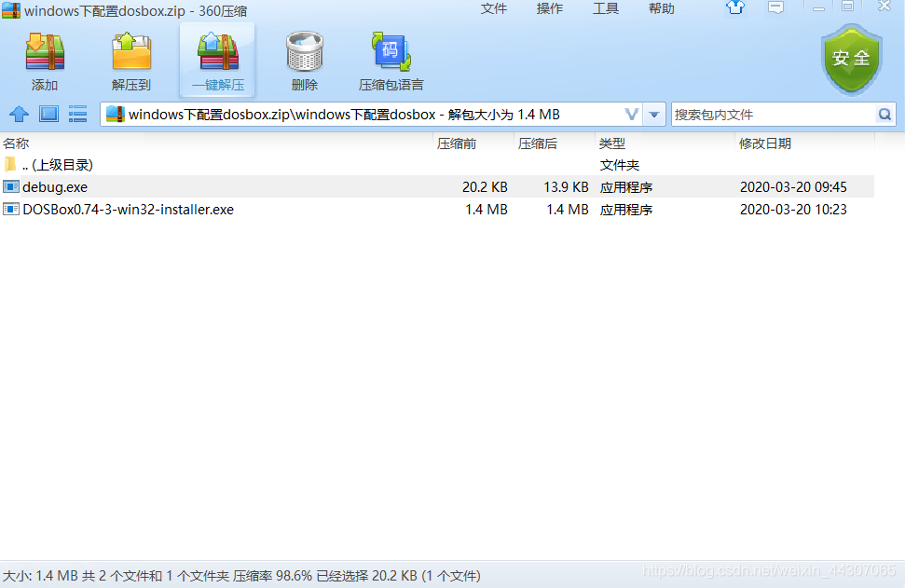Click date 2020-03-20 09:45
Image resolution: width=905 pixels, height=588 pixels.
793,187
